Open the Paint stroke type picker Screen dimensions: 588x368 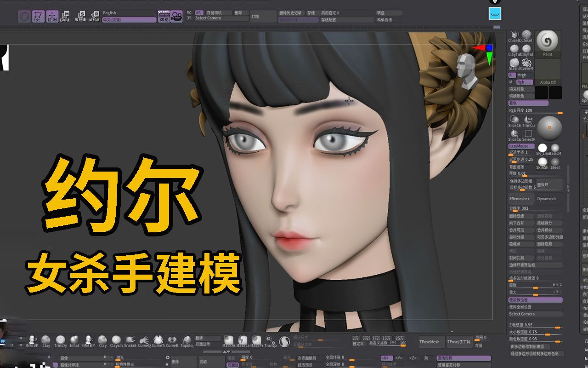[x=548, y=44]
